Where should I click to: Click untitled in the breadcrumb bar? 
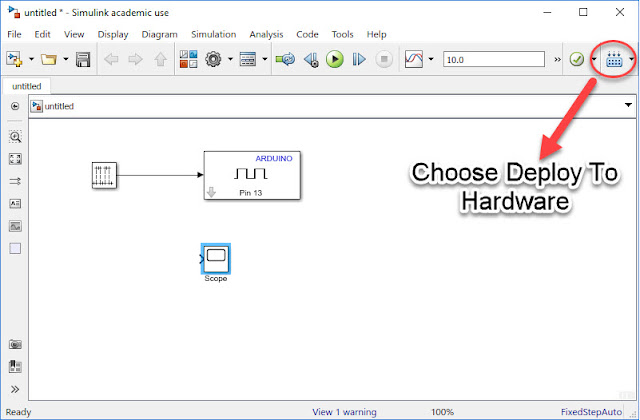click(x=59, y=106)
